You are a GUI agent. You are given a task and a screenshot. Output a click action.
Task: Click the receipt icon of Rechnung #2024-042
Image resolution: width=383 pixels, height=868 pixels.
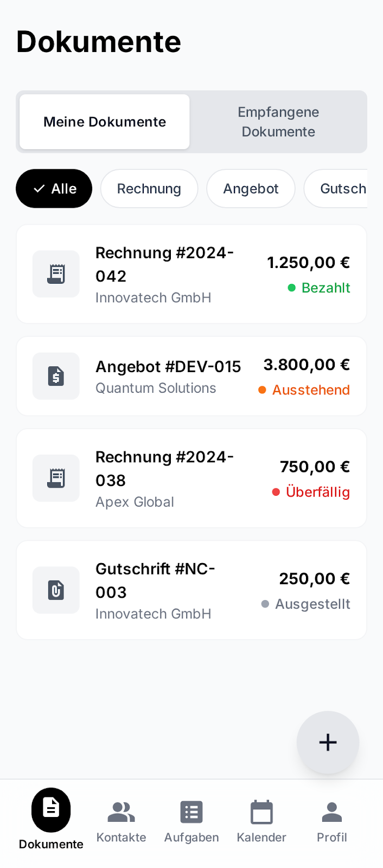(x=56, y=274)
